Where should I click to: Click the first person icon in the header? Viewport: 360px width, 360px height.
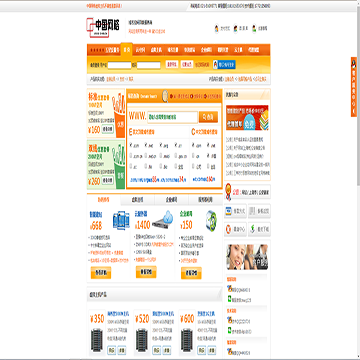(x=217, y=29)
